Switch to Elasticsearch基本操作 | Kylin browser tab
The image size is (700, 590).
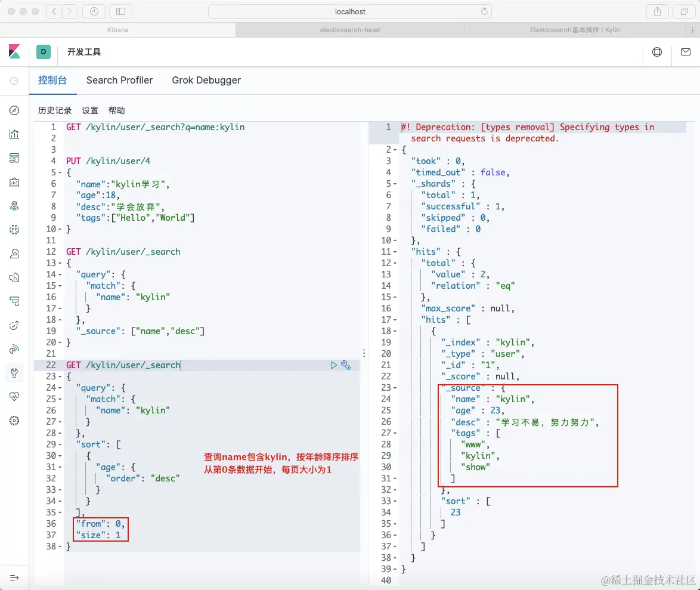(x=575, y=30)
